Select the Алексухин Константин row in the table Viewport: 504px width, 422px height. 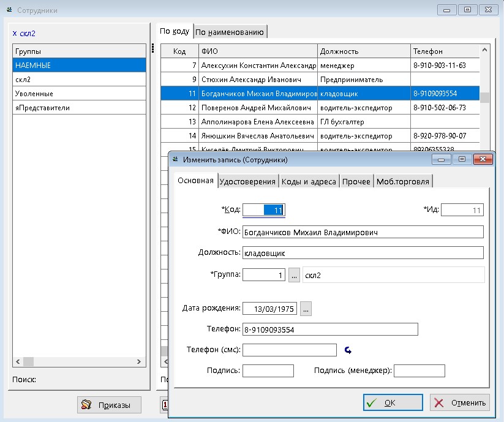[x=257, y=66]
